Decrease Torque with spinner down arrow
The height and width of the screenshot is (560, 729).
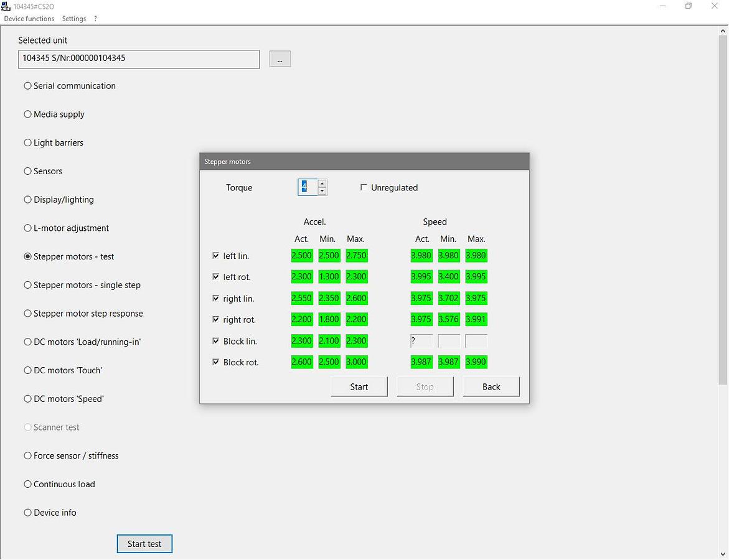(x=322, y=191)
